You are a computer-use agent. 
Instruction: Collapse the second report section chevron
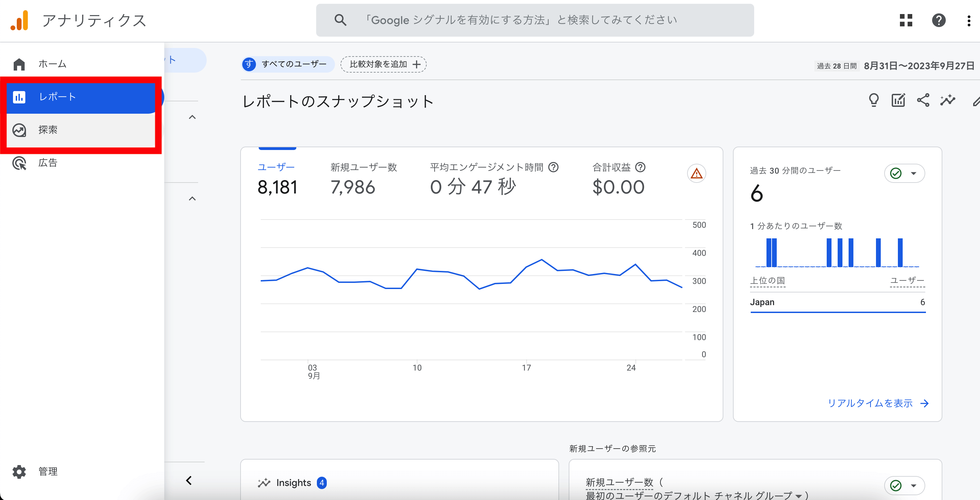pyautogui.click(x=193, y=199)
